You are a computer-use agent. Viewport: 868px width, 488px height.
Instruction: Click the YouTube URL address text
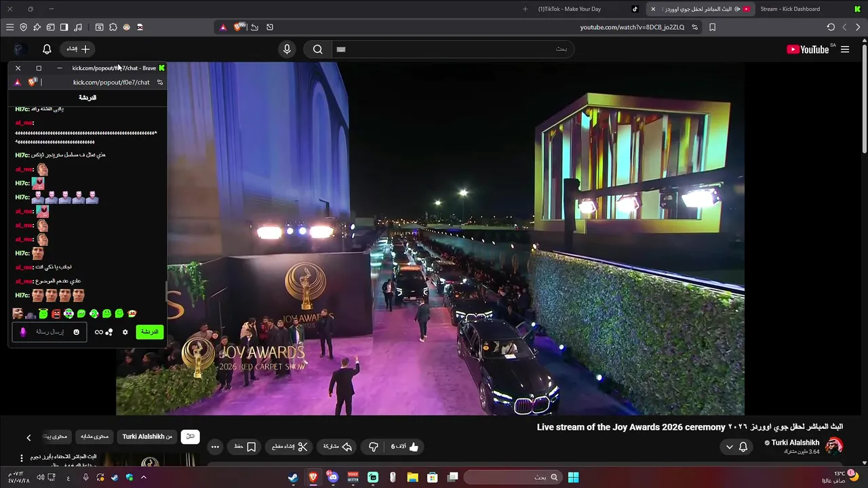tap(632, 27)
